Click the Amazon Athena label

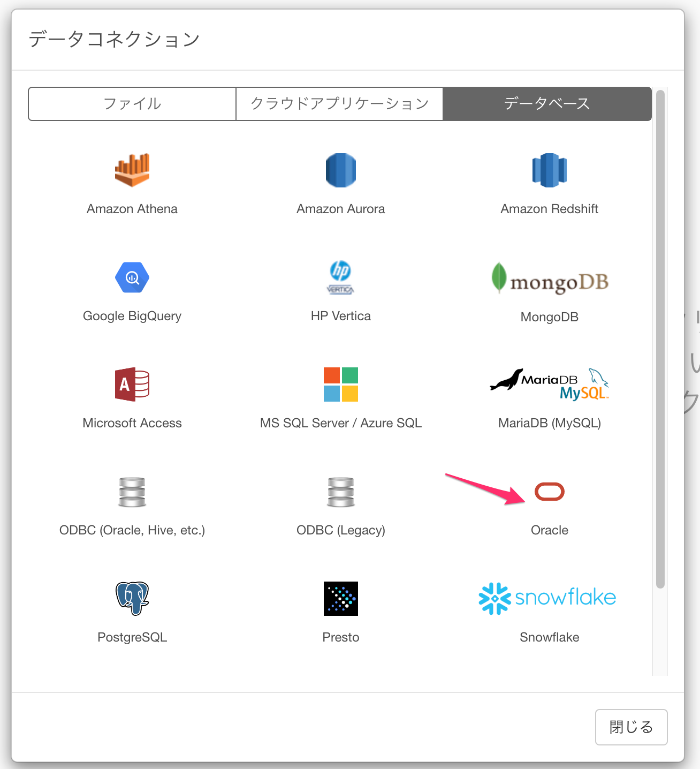(x=132, y=209)
